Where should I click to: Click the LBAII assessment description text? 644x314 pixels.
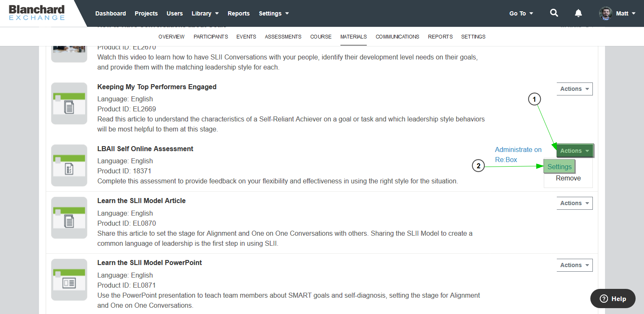point(278,181)
